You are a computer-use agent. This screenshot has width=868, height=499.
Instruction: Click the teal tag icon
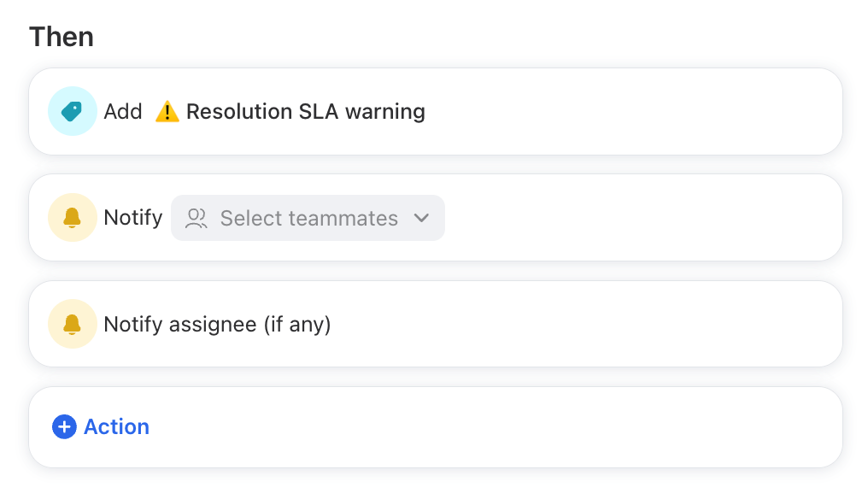(72, 111)
